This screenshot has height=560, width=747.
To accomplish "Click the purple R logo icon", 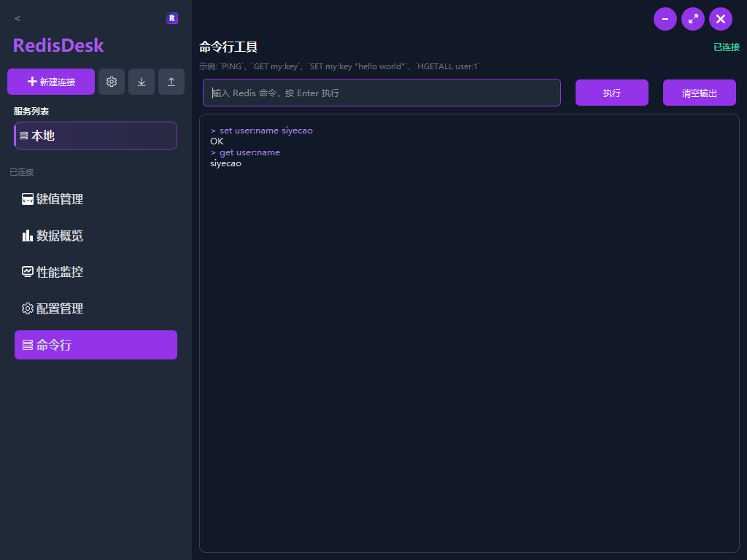I will click(172, 18).
